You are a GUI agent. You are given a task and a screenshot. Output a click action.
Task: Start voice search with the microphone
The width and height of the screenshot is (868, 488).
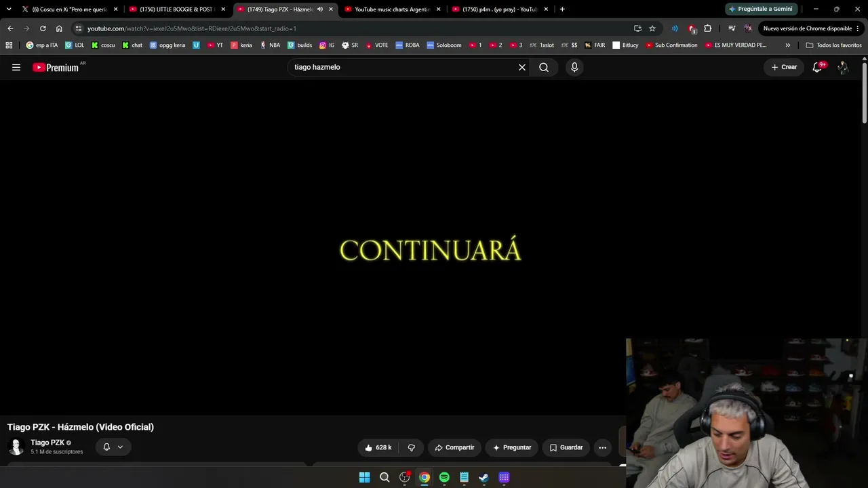tap(574, 67)
